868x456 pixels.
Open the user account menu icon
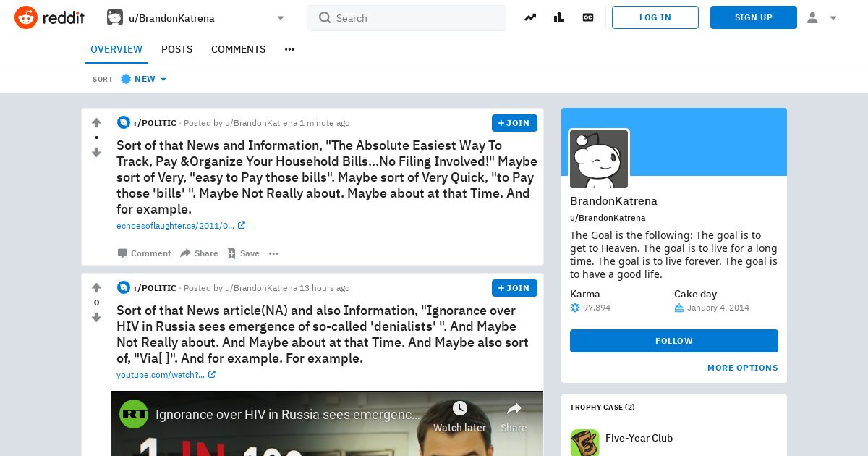pyautogui.click(x=822, y=17)
